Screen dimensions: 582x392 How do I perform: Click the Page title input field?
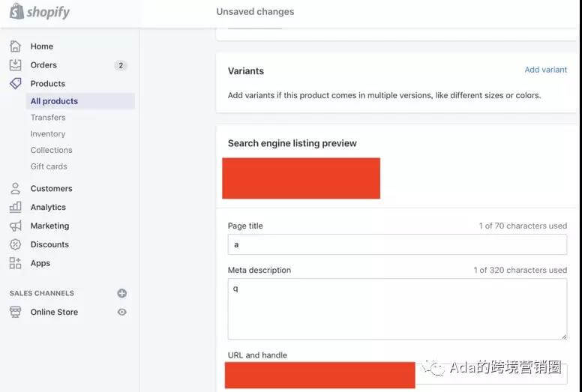click(397, 244)
